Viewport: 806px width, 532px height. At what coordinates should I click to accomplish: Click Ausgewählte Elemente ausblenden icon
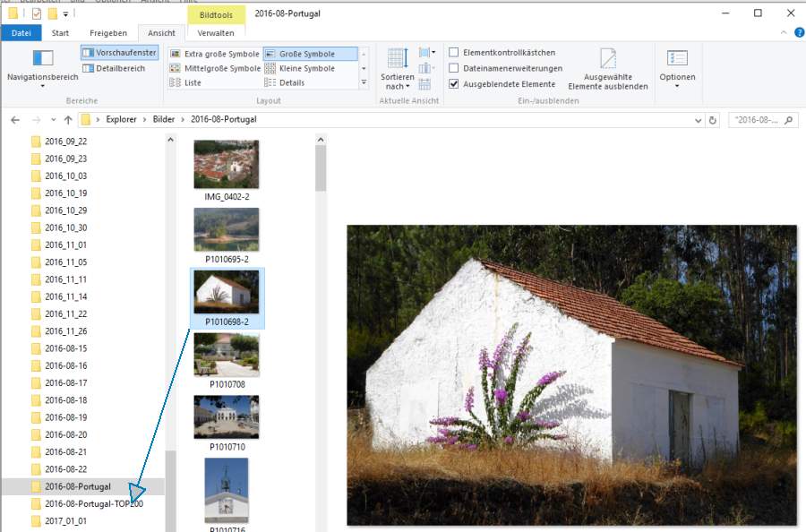(x=608, y=61)
